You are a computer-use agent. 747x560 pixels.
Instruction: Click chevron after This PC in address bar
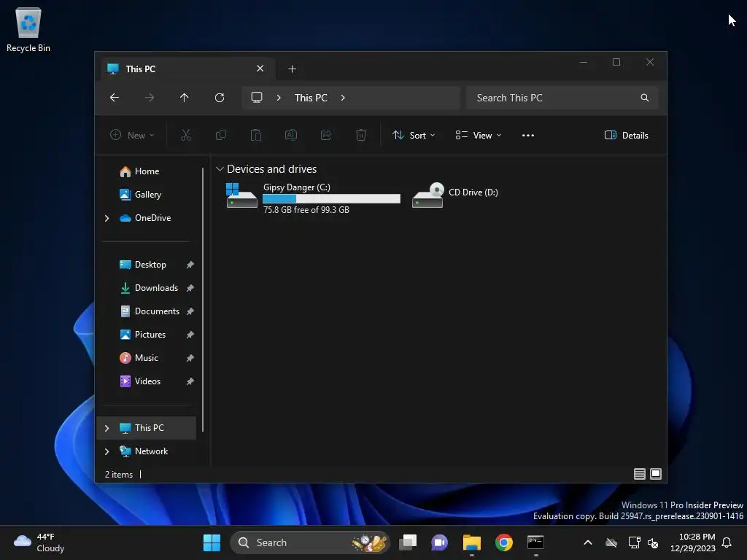(343, 98)
